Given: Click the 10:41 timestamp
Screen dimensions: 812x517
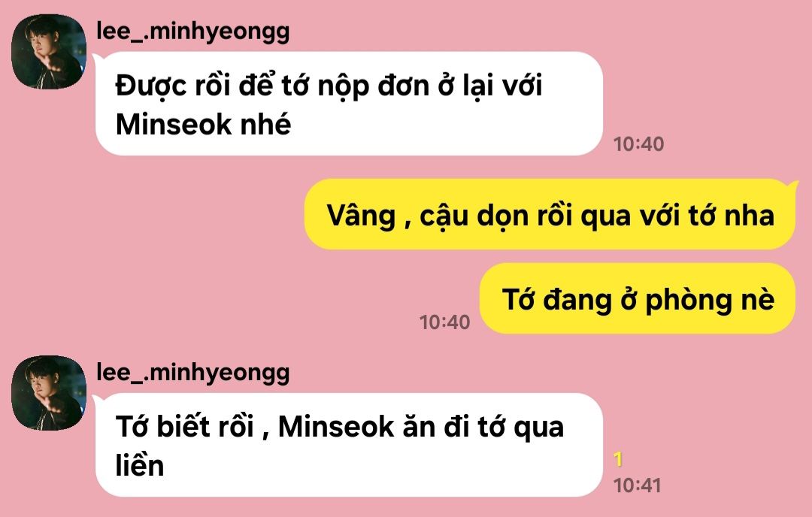Looking at the screenshot, I should [637, 485].
